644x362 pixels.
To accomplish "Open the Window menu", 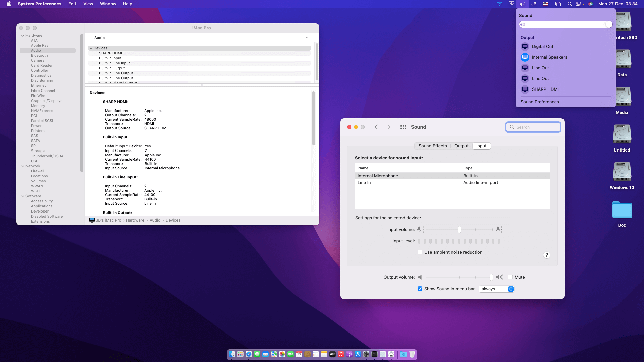I will (x=108, y=4).
